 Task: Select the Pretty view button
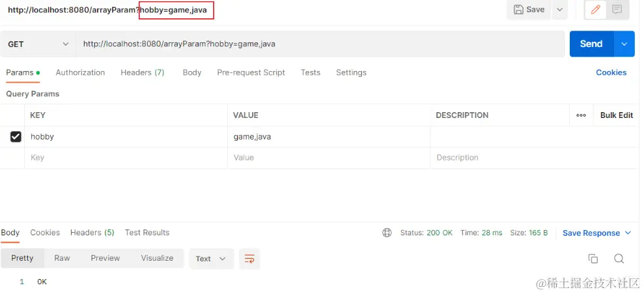click(22, 258)
